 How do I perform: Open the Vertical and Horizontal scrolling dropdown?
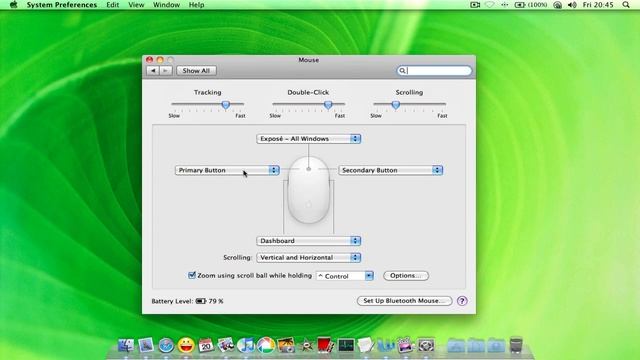(309, 258)
